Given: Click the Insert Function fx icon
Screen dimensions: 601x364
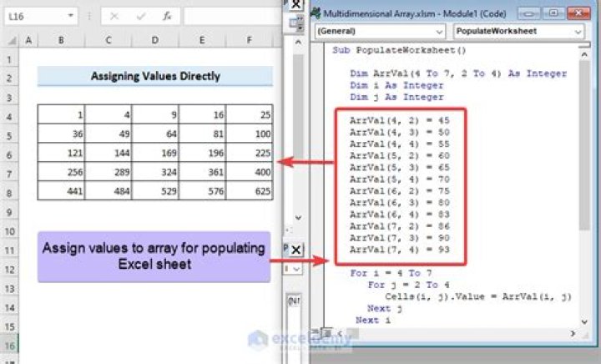Looking at the screenshot, I should 167,17.
